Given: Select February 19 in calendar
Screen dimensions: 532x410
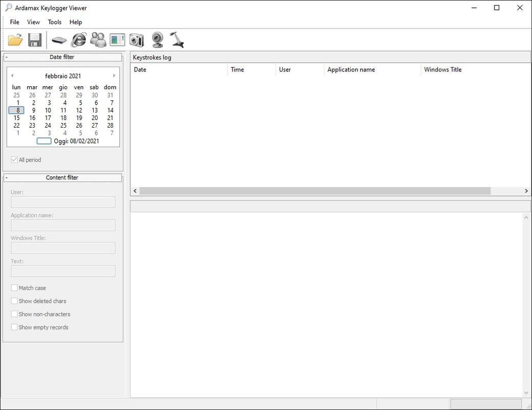Looking at the screenshot, I should tap(79, 118).
